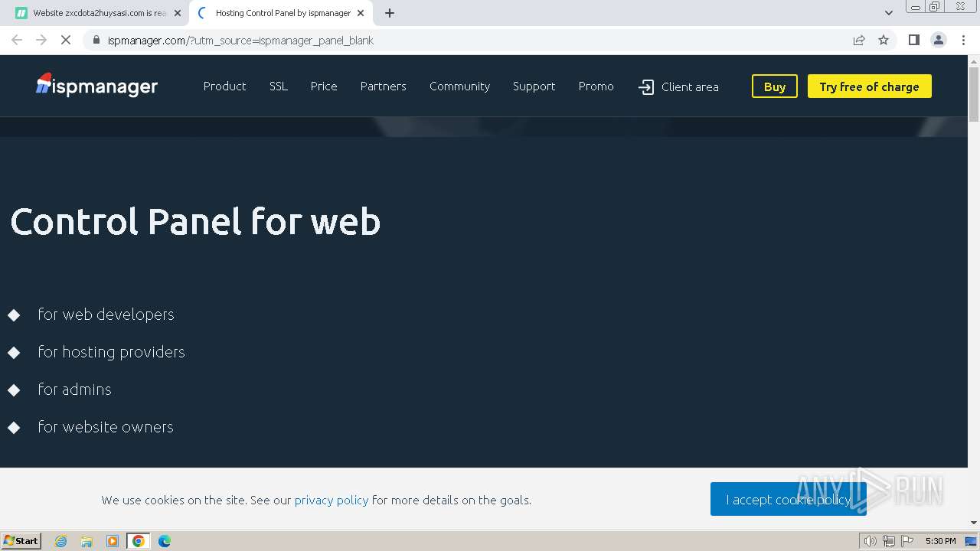
Task: Click 'for web developers' list item
Action: 106,315
